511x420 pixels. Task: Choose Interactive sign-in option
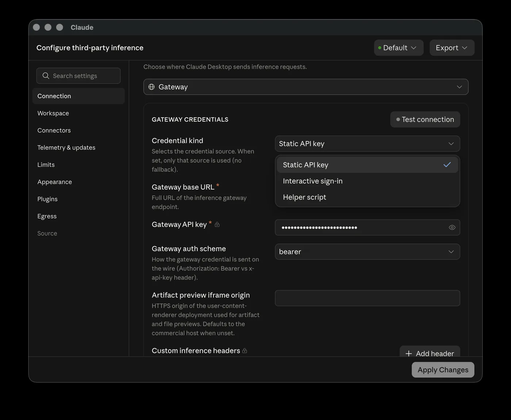tap(367, 181)
